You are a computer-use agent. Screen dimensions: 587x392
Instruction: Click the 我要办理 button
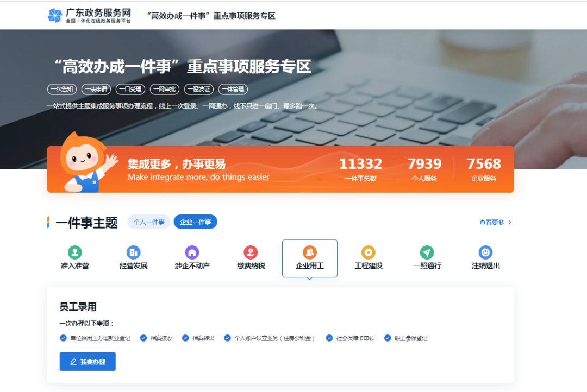[87, 361]
